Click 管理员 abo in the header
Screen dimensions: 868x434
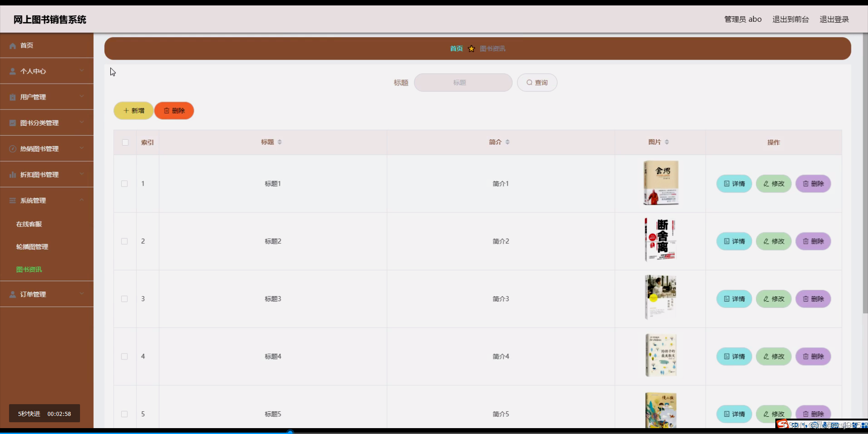click(x=743, y=19)
